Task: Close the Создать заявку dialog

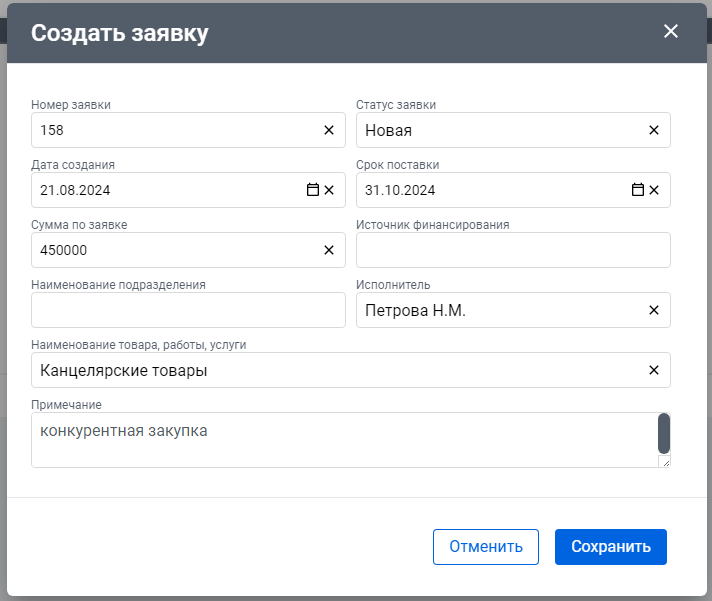Action: coord(671,31)
